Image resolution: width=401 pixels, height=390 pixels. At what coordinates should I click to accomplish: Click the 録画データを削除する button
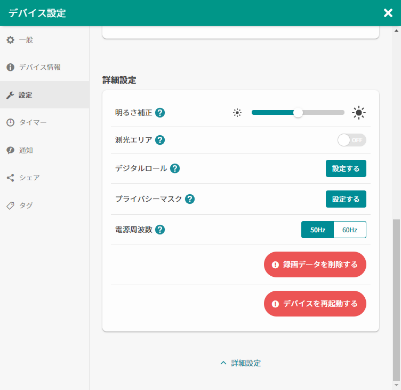[x=315, y=265]
